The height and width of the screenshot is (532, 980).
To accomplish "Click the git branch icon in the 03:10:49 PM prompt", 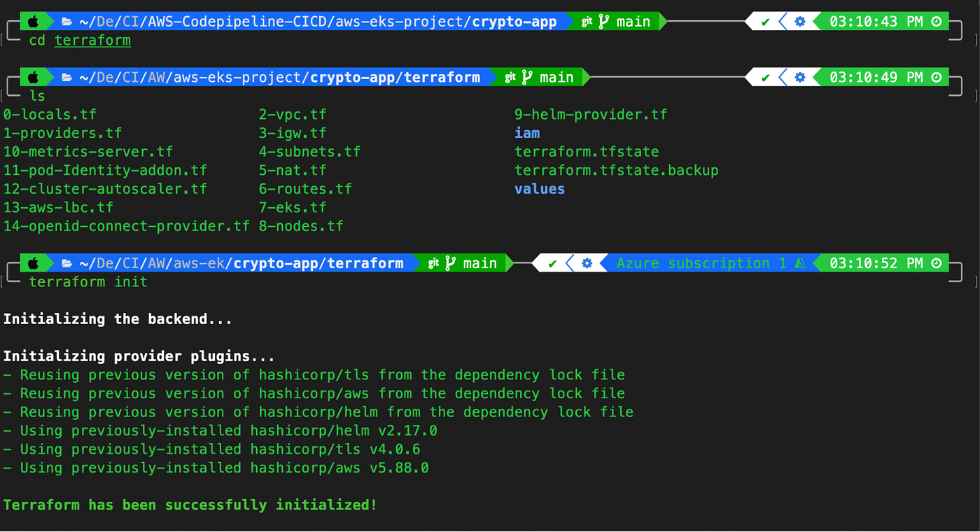I will (x=527, y=78).
